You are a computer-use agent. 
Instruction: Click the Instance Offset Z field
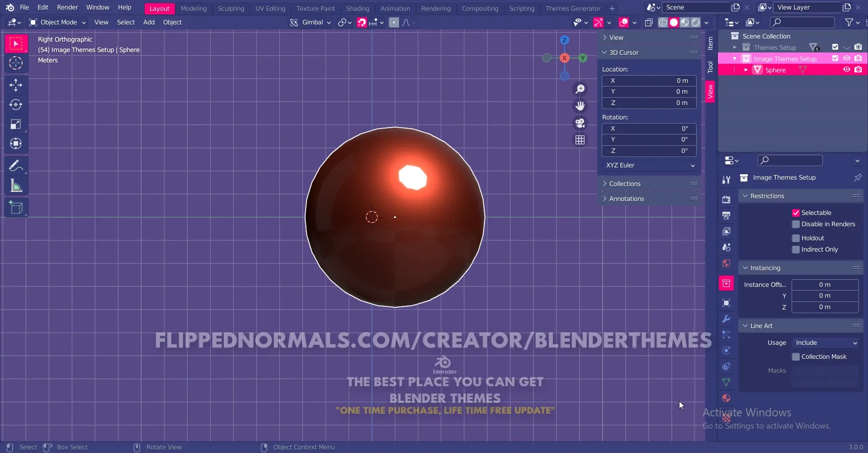tap(825, 307)
